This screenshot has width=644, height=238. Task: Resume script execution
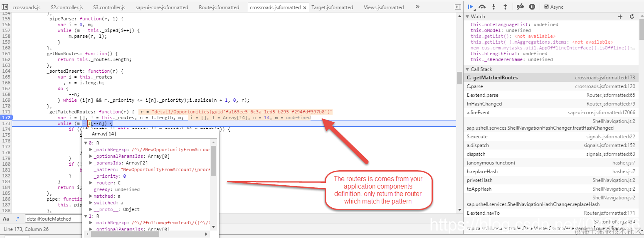tap(471, 7)
